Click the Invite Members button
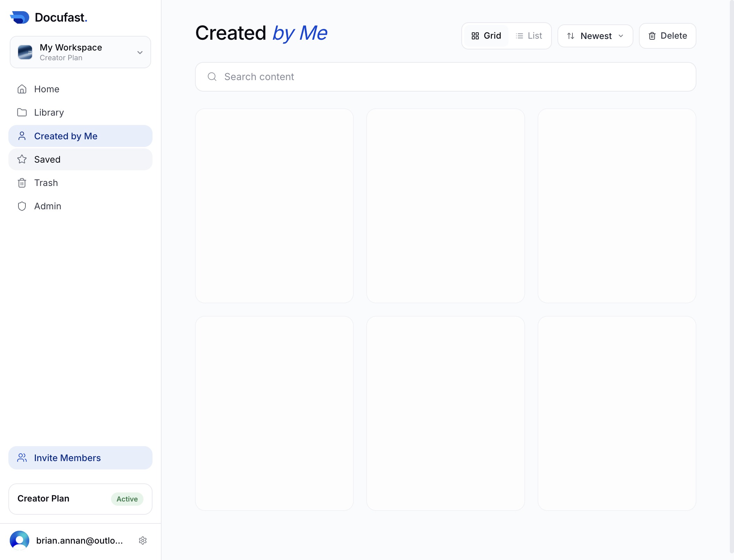This screenshot has width=734, height=560. [80, 458]
